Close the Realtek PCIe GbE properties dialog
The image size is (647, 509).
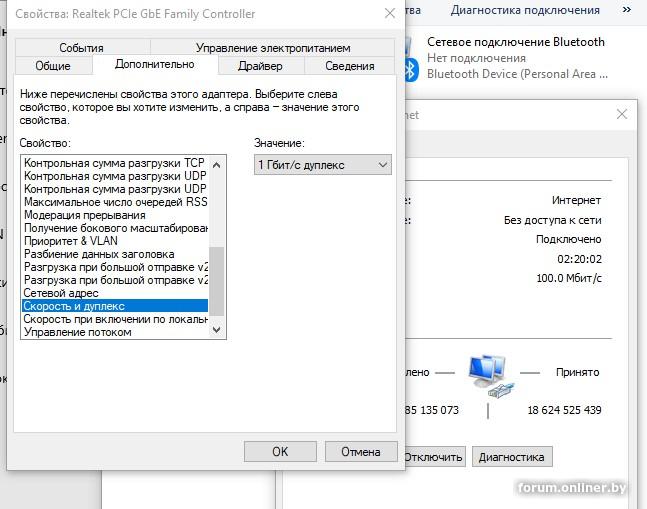point(390,14)
